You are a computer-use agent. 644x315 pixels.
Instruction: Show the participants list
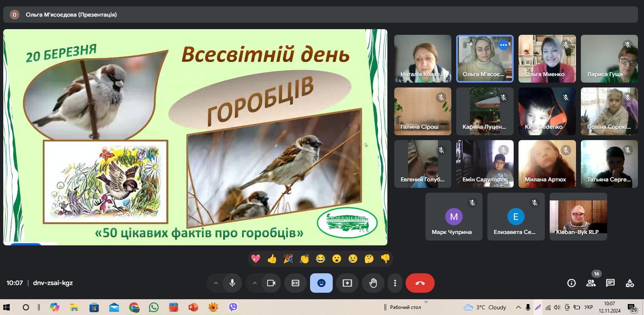click(591, 283)
